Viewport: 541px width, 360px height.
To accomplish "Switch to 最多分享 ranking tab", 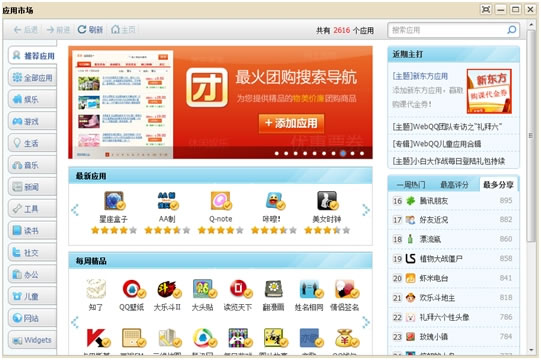I will [498, 185].
